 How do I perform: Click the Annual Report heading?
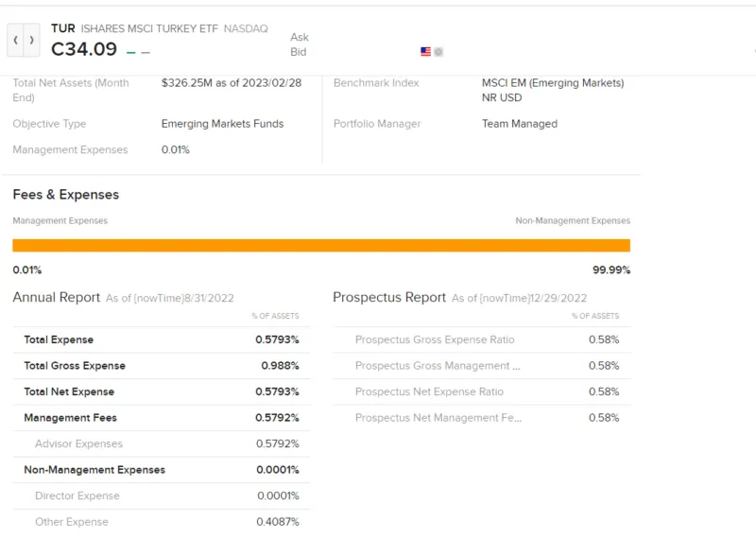point(56,298)
